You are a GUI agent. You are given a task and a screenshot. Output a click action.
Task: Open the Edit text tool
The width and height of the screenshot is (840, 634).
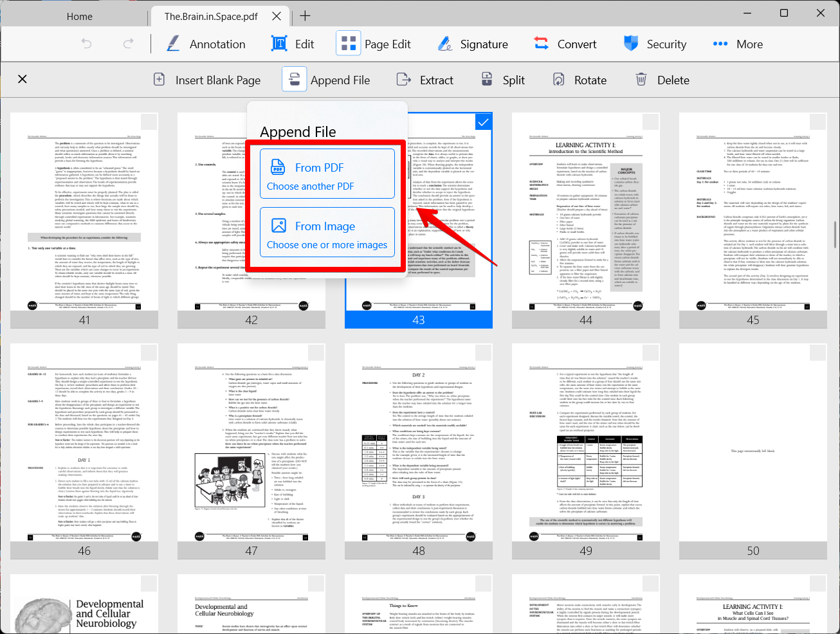tap(278, 44)
